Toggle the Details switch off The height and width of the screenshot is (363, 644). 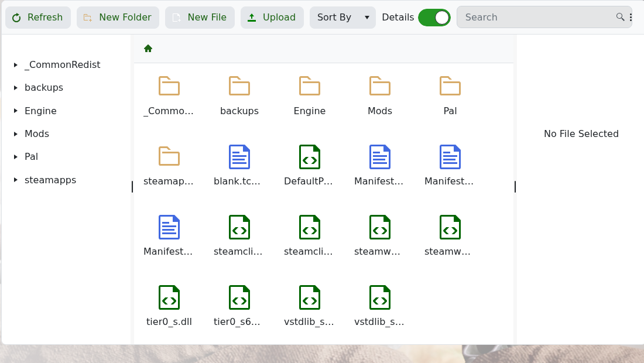434,18
